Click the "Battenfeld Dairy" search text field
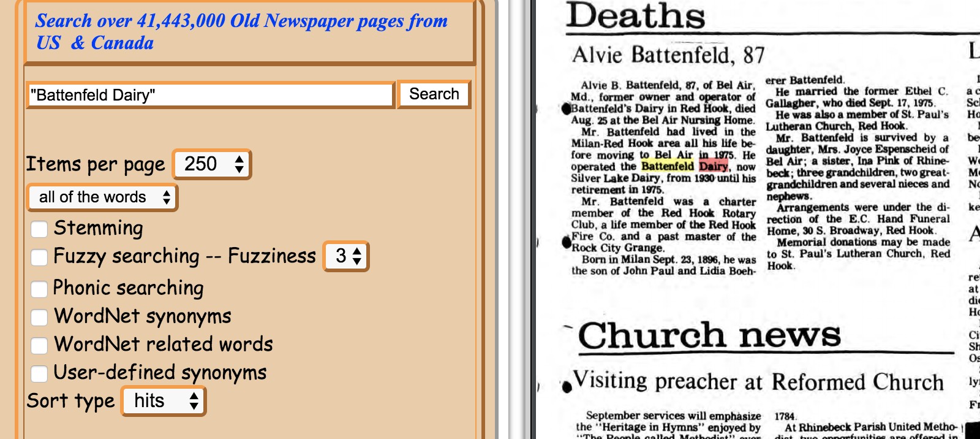The height and width of the screenshot is (439, 980). pos(210,95)
